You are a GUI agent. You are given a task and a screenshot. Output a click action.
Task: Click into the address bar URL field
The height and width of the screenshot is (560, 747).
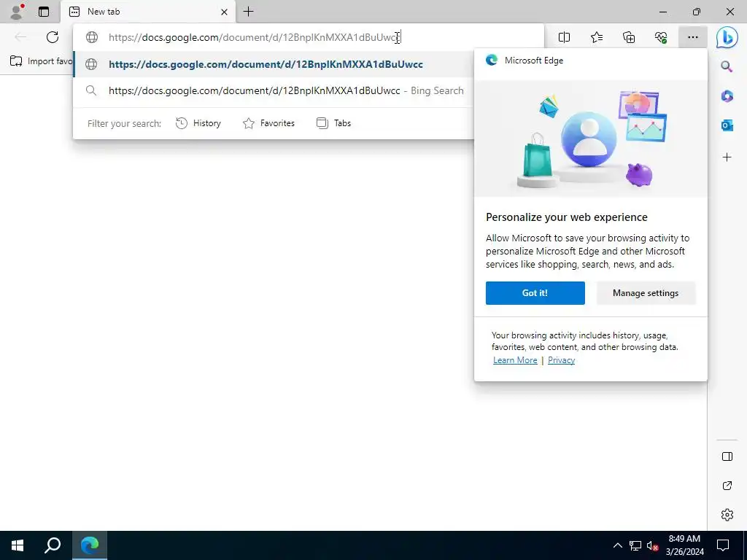click(309, 37)
